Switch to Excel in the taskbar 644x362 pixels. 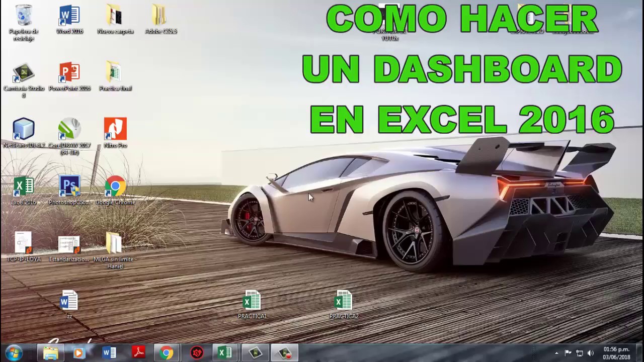pos(225,353)
